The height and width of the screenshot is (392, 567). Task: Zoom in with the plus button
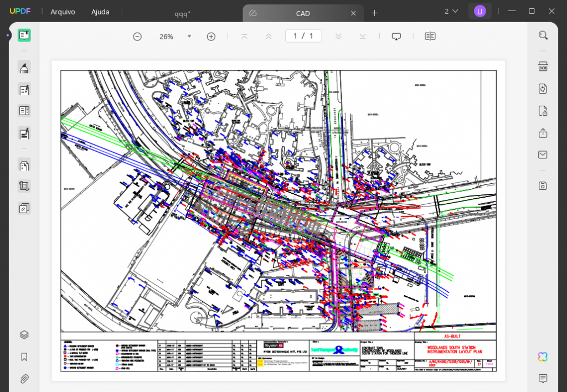(211, 36)
